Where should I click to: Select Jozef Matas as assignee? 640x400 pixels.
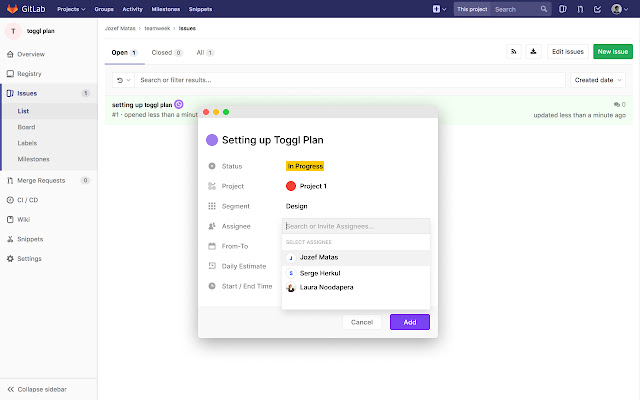356,258
